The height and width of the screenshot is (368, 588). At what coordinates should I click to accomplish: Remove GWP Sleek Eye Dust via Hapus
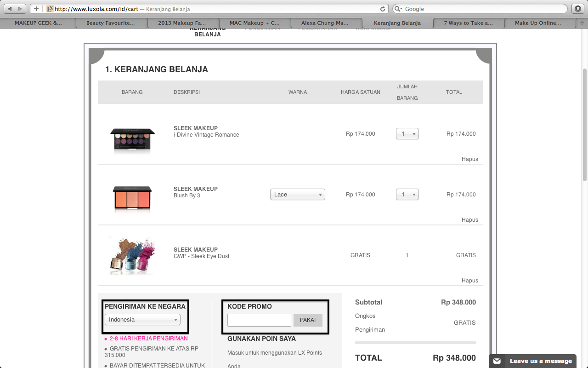coord(470,281)
